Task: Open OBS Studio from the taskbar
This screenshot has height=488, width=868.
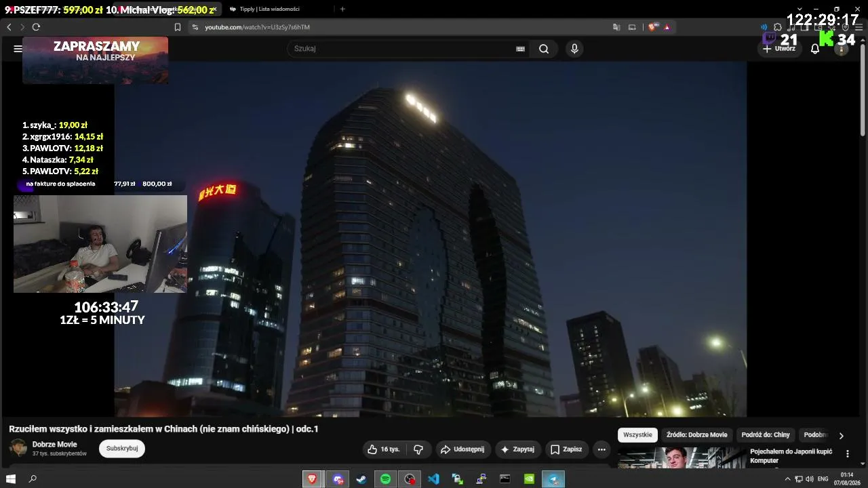Action: click(410, 479)
